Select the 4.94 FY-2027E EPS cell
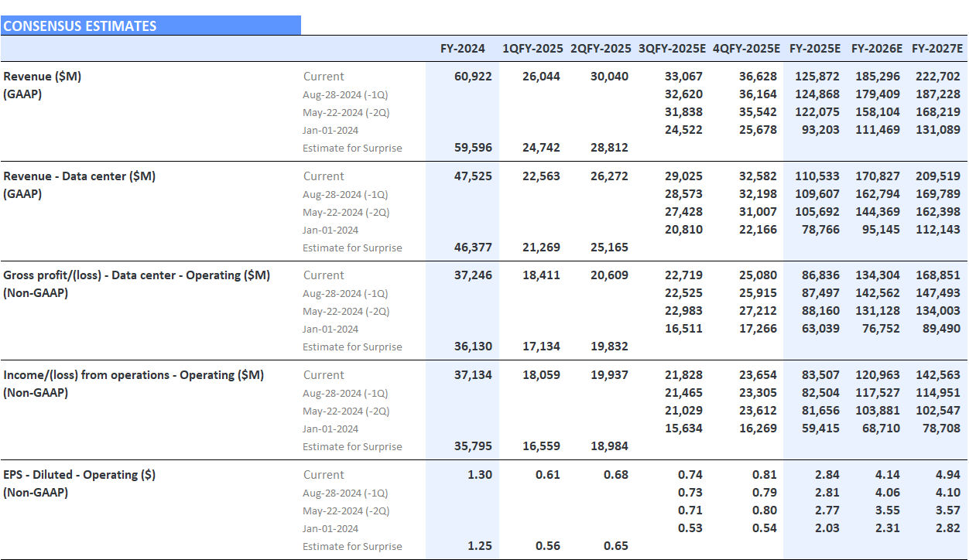The image size is (969, 560). (947, 474)
